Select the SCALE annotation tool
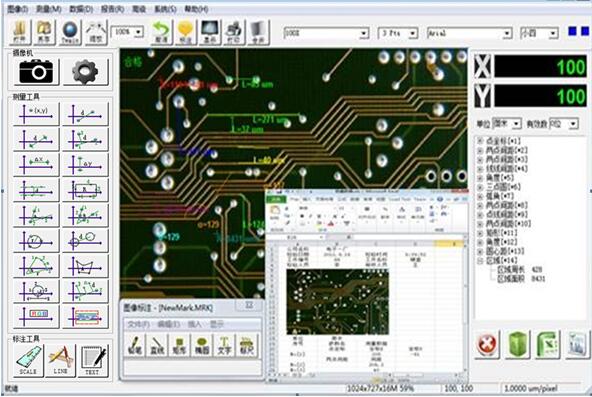This screenshot has height=397, width=592. 28,360
